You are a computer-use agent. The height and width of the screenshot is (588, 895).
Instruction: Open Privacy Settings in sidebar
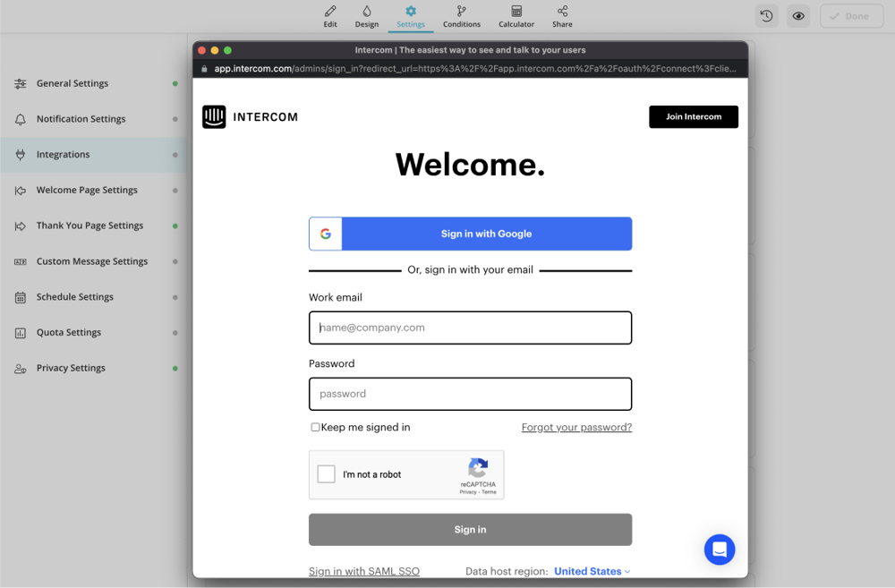pos(71,368)
